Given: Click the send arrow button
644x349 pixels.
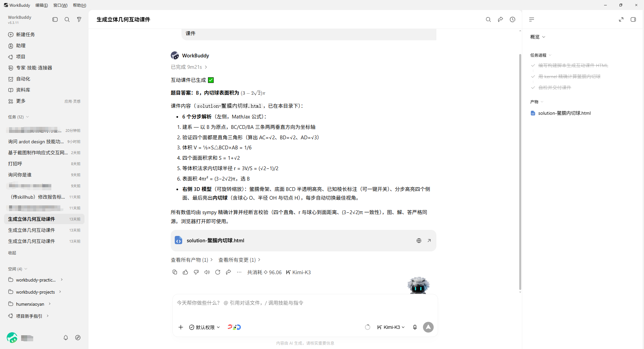Looking at the screenshot, I should coord(428,327).
